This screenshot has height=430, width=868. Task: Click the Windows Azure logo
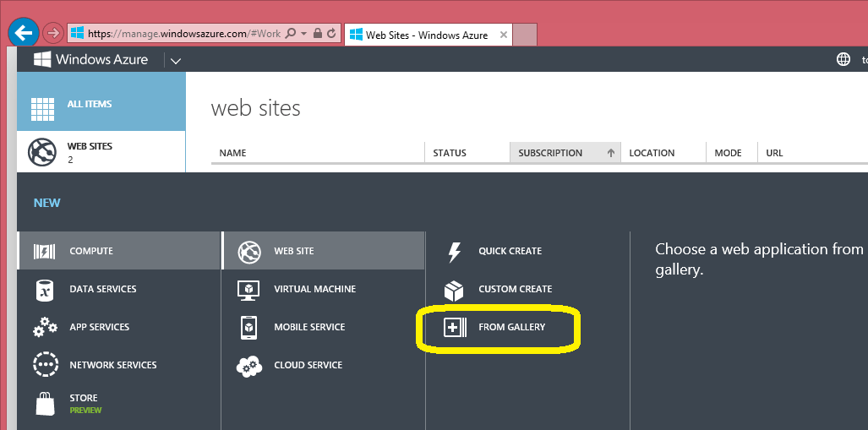click(90, 59)
